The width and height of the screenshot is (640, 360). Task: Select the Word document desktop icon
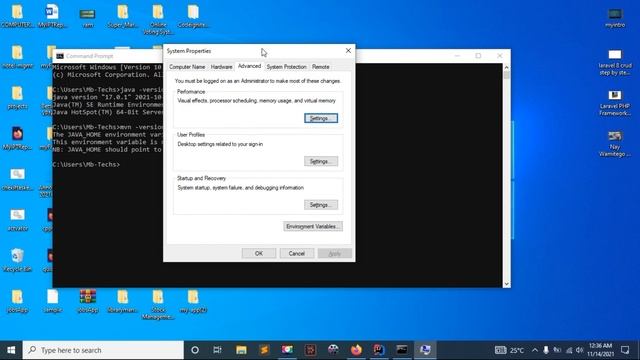52,16
